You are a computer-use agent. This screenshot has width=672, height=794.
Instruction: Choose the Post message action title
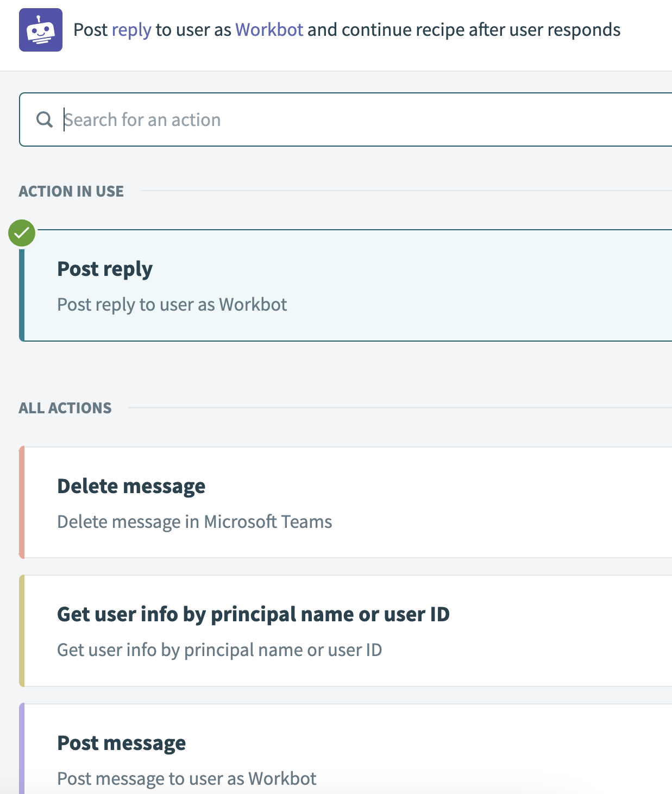click(122, 743)
